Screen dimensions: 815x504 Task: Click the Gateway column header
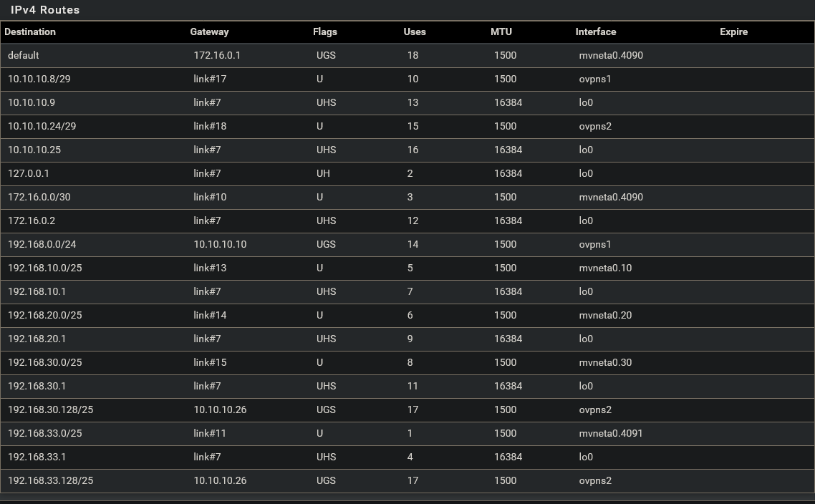pos(209,31)
